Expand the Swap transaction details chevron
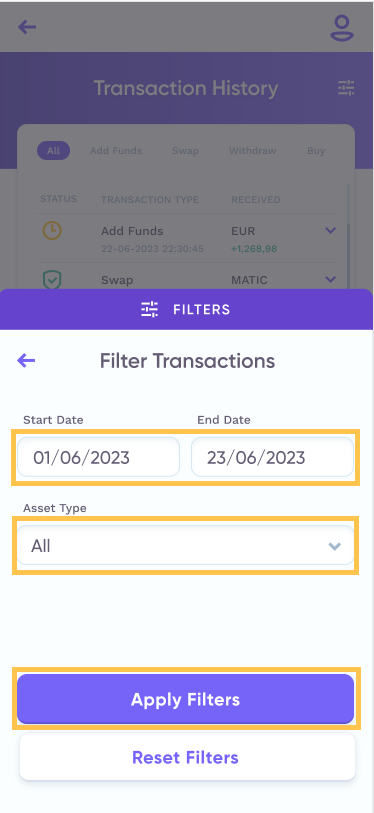Viewport: 374px width, 813px height. (330, 279)
